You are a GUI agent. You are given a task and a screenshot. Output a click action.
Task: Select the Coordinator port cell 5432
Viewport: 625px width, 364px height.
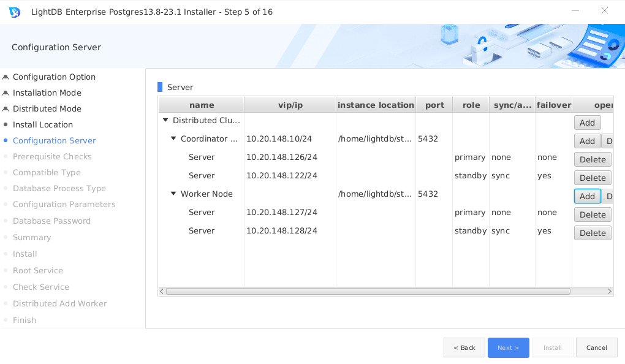pyautogui.click(x=434, y=138)
